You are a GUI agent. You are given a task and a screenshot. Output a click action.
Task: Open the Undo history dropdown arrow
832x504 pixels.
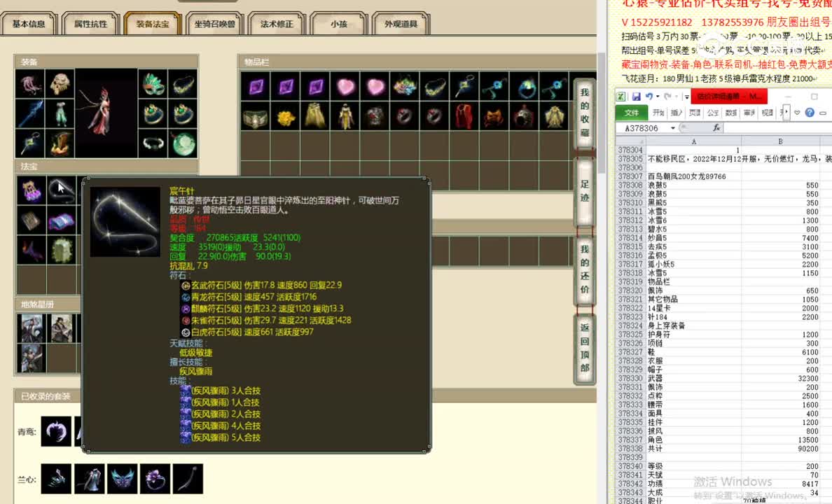658,97
